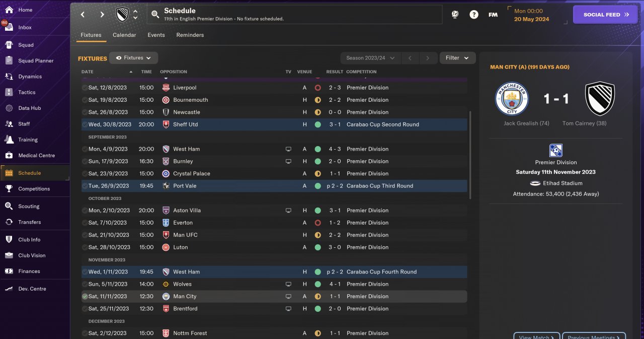Toggle the reminder circle for Liverpool fixture

point(85,88)
